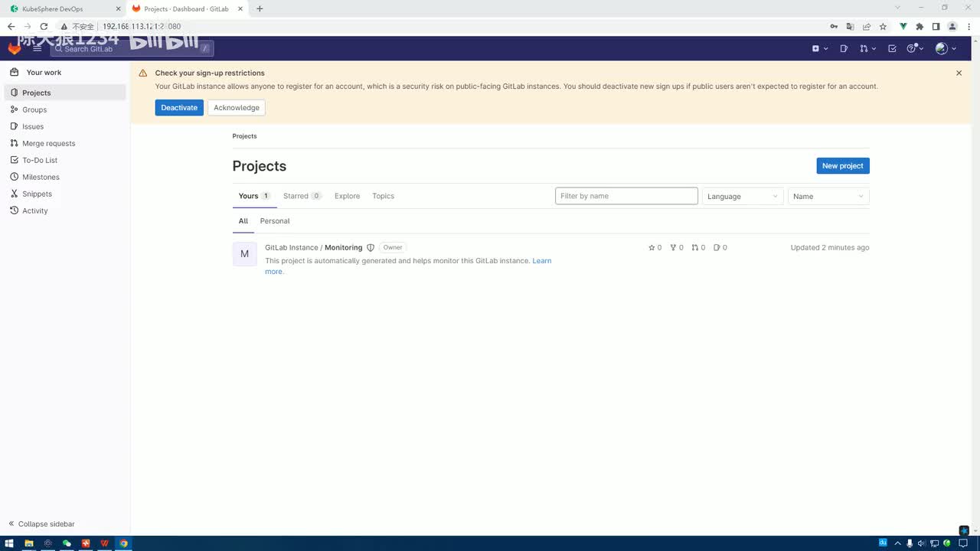The height and width of the screenshot is (551, 980).
Task: Click the Deactivate button
Action: (179, 108)
